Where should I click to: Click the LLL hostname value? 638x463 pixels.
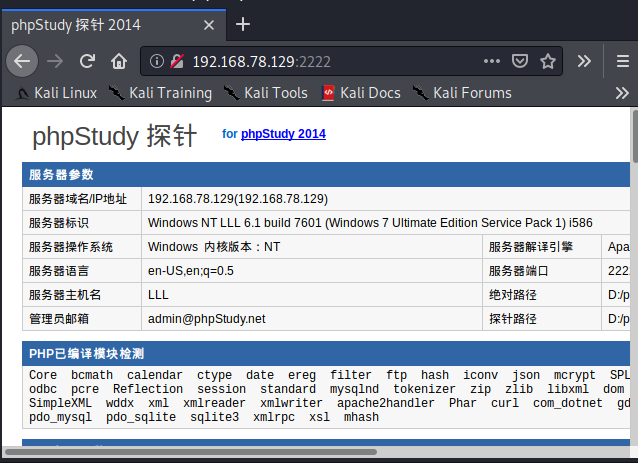click(x=158, y=295)
